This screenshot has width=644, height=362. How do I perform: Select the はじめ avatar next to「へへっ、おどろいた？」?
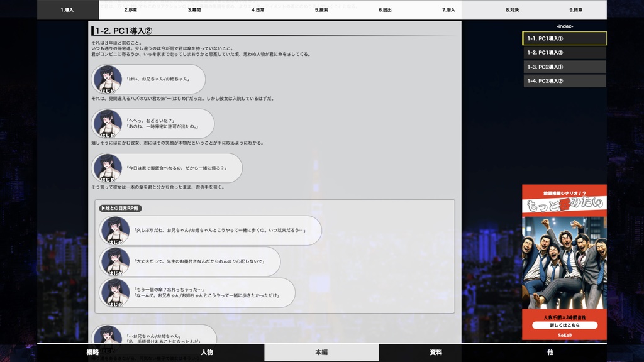point(108,124)
